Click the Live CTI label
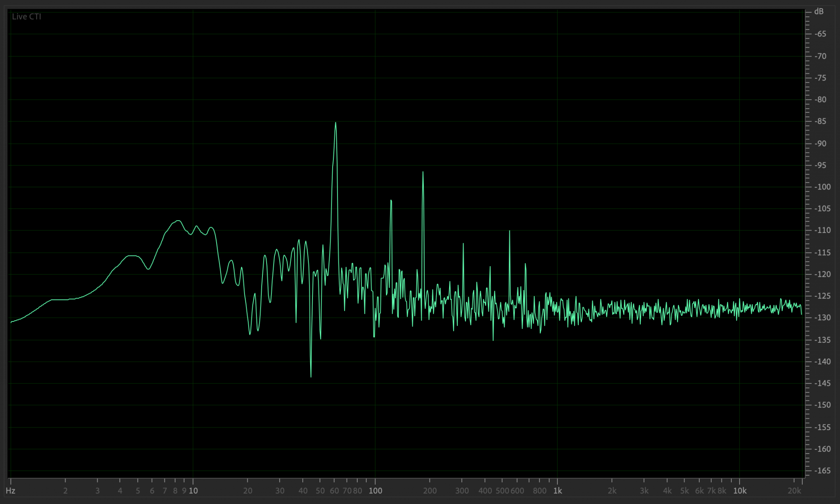The width and height of the screenshot is (840, 504). [x=27, y=17]
